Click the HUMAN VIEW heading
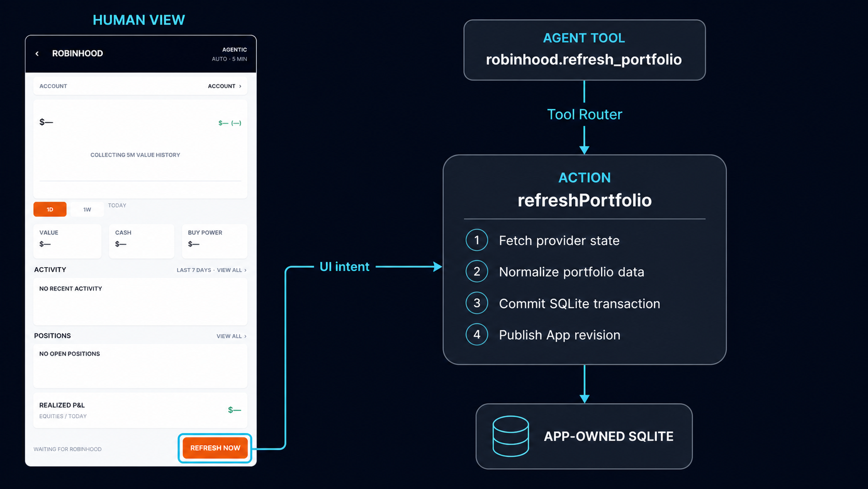 139,20
